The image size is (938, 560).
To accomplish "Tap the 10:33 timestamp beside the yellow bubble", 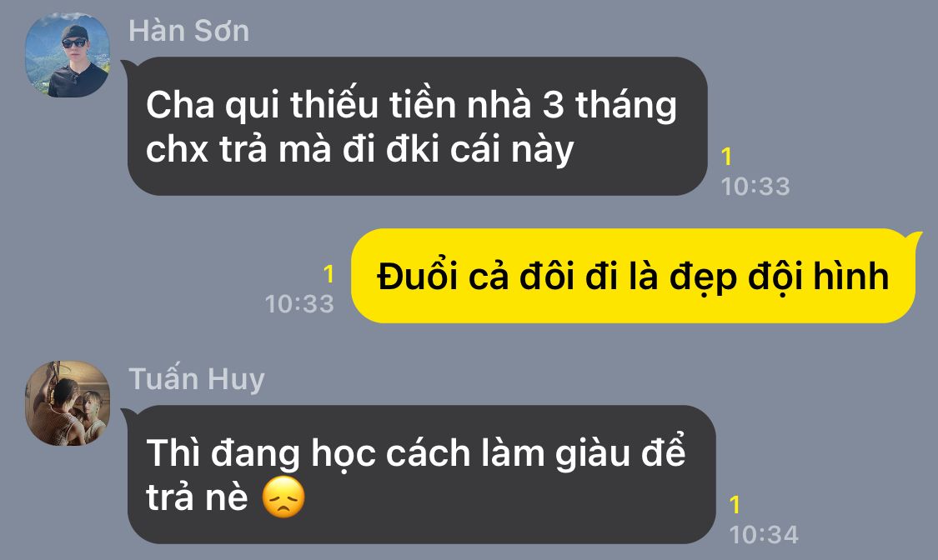I will (299, 303).
